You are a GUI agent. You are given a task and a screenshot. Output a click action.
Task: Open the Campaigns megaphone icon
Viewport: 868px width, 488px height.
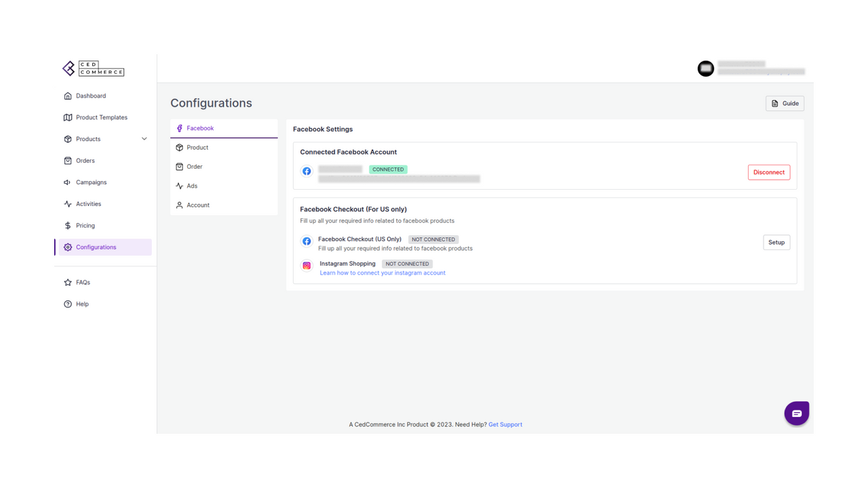point(68,182)
